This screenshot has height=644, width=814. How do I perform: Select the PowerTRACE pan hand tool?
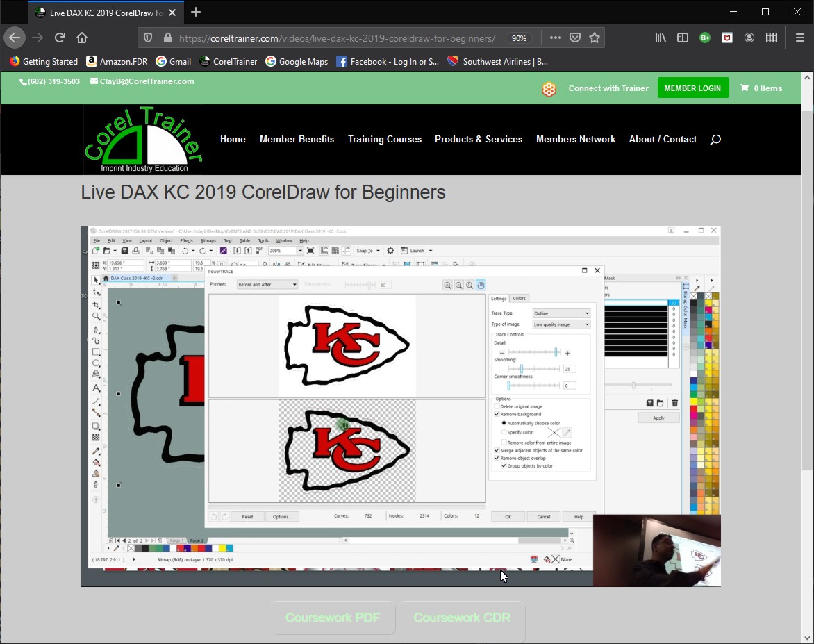(481, 285)
